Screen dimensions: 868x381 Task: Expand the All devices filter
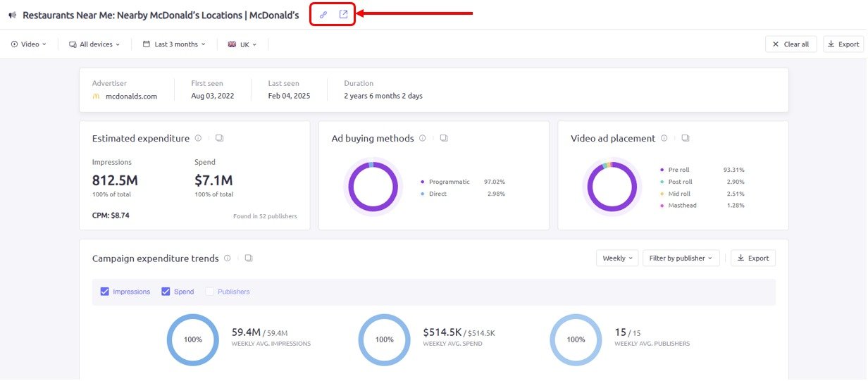click(94, 44)
